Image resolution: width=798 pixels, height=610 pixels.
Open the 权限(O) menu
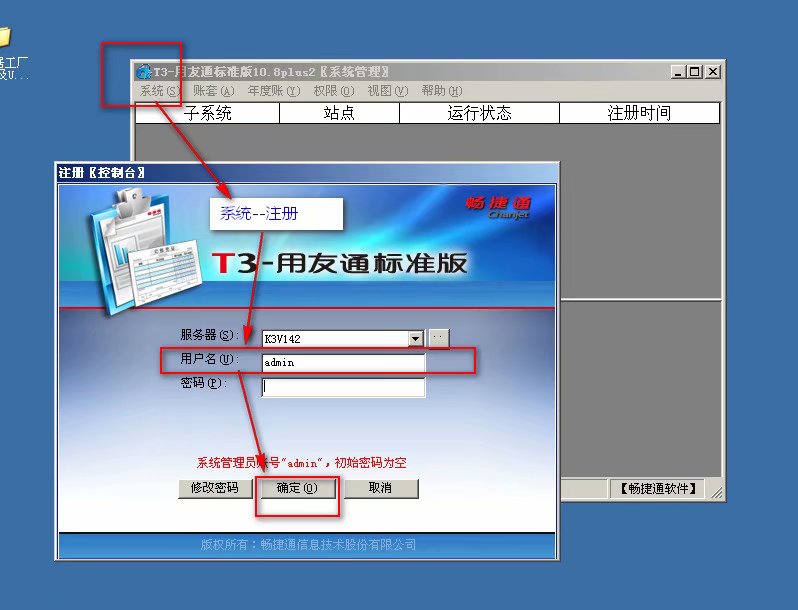333,91
